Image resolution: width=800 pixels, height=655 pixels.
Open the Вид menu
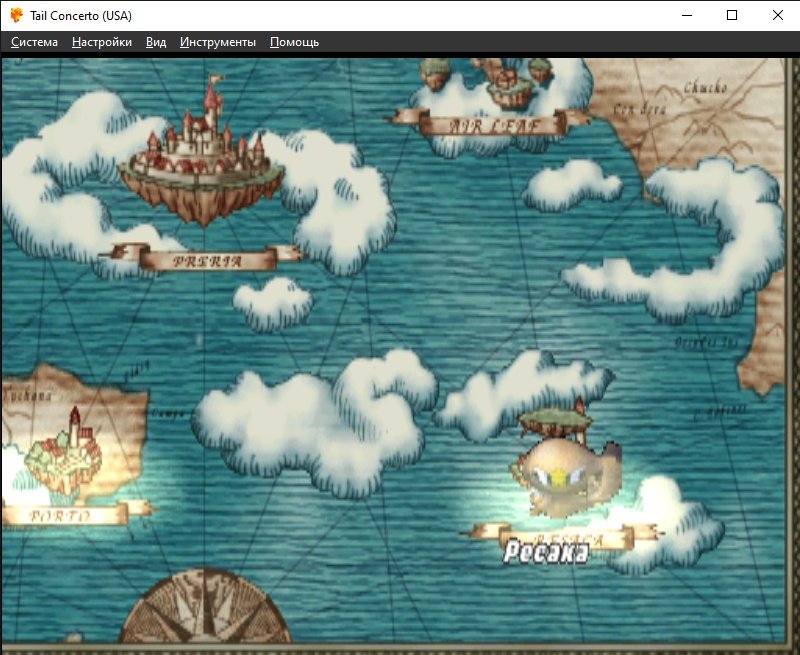coord(156,42)
